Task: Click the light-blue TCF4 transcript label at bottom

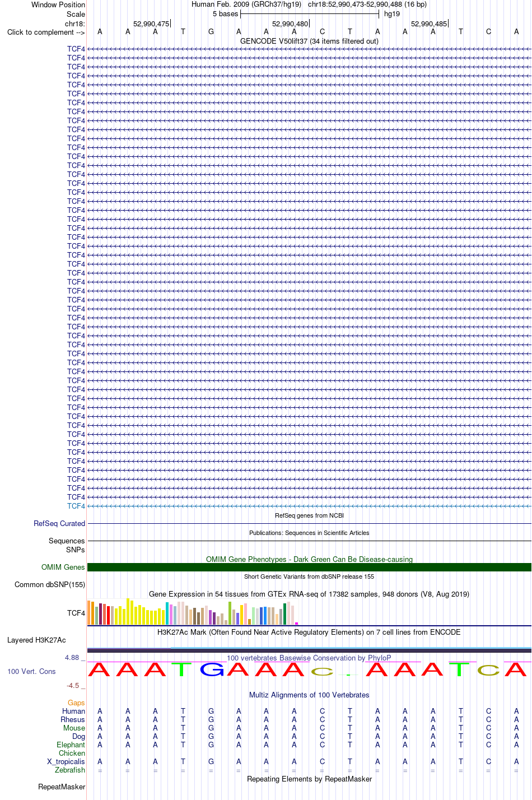Action: (76, 506)
